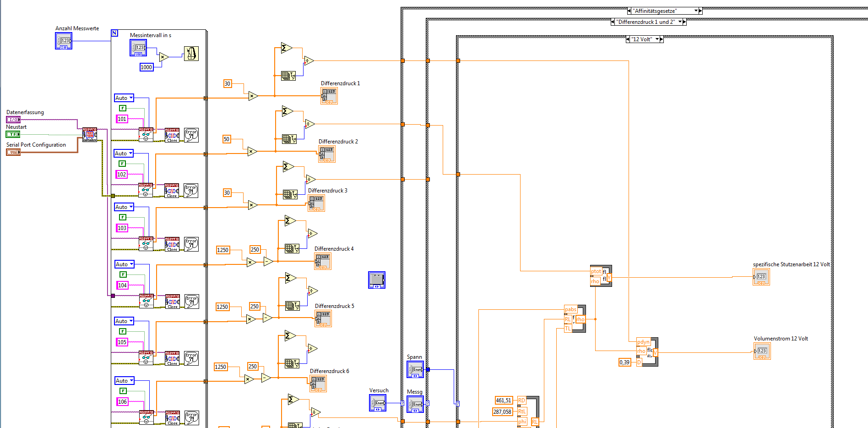Click the 1000 numeric constant
The width and height of the screenshot is (868, 428).
pos(146,67)
